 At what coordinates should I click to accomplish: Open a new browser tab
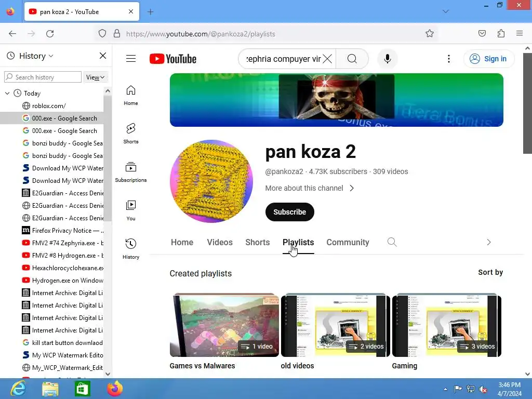[150, 12]
